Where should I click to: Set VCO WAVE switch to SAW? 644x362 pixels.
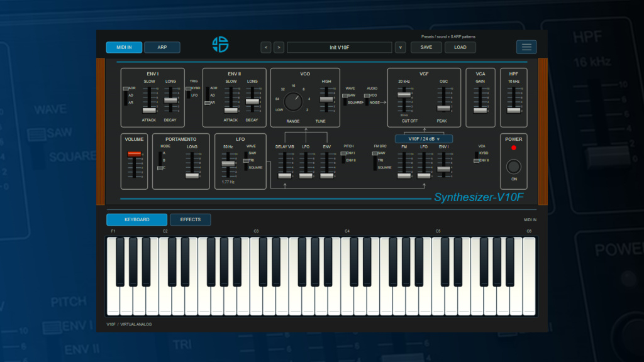tap(345, 96)
